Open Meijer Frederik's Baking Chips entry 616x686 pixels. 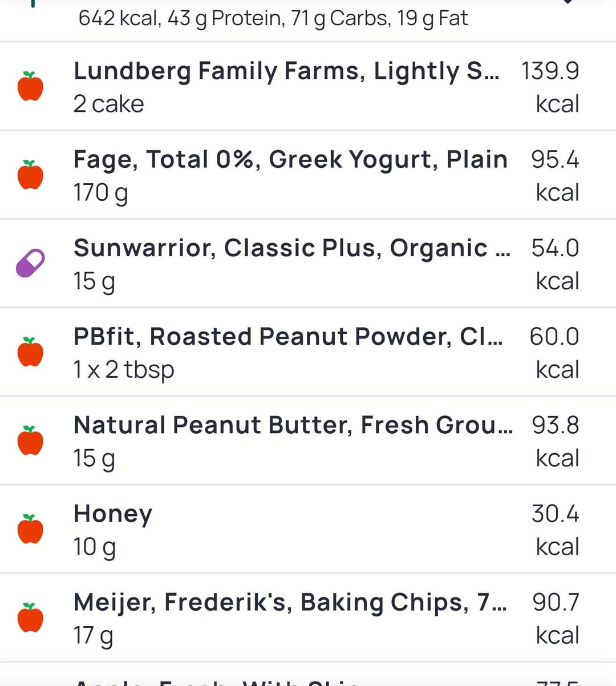coord(290,603)
